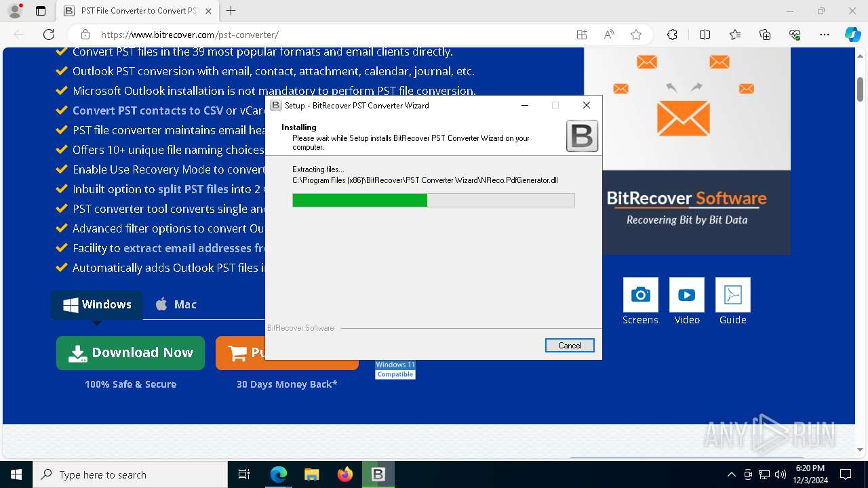868x488 pixels.
Task: Open Browser essentials heart icon
Action: pyautogui.click(x=795, y=35)
